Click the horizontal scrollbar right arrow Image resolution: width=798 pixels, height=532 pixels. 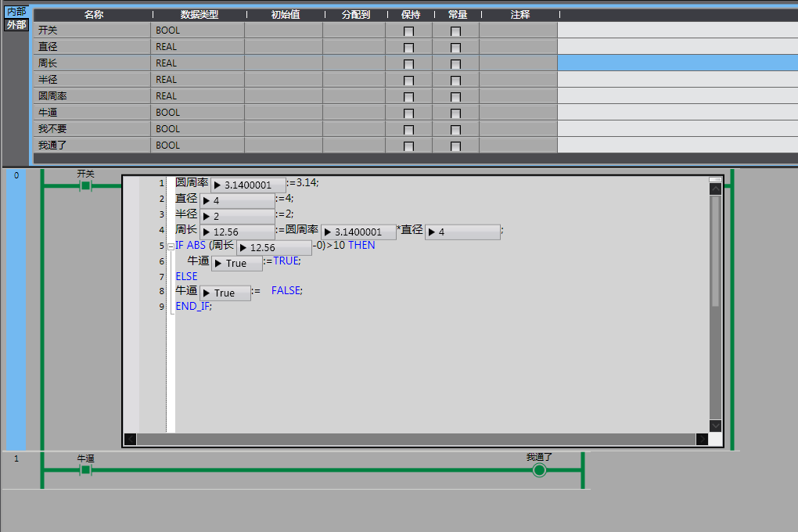(702, 439)
